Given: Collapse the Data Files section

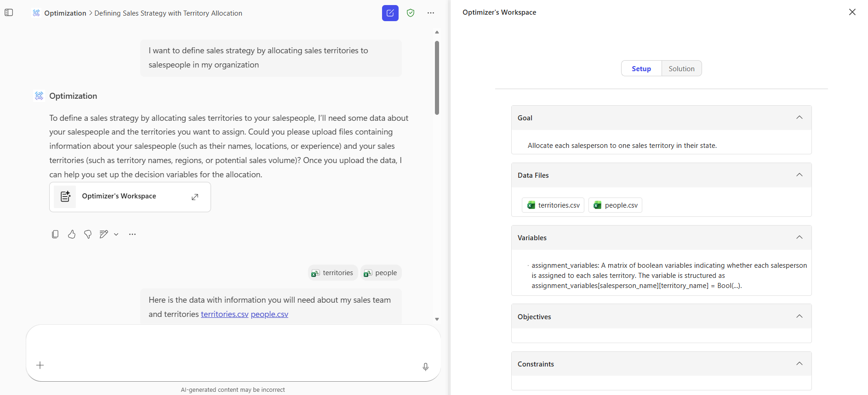Looking at the screenshot, I should pyautogui.click(x=799, y=175).
